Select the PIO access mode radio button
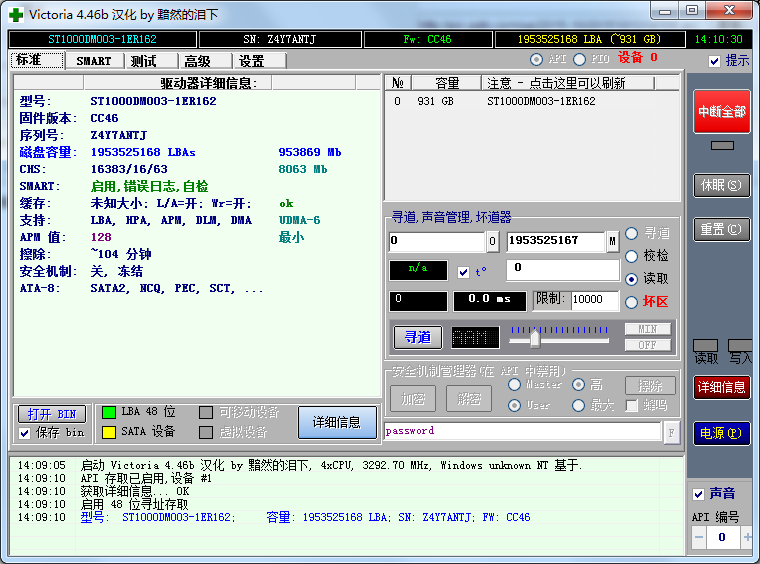760x564 pixels. coord(580,60)
